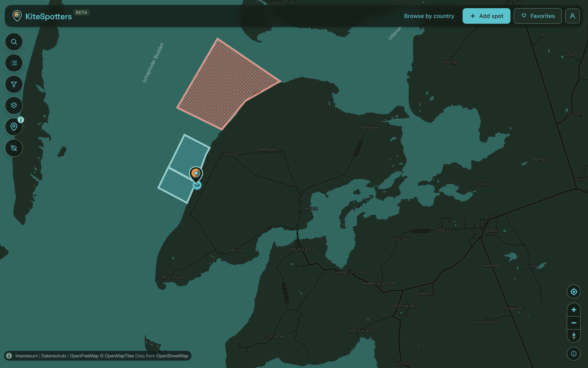588x368 pixels.
Task: Open the Impressum link
Action: click(x=26, y=356)
